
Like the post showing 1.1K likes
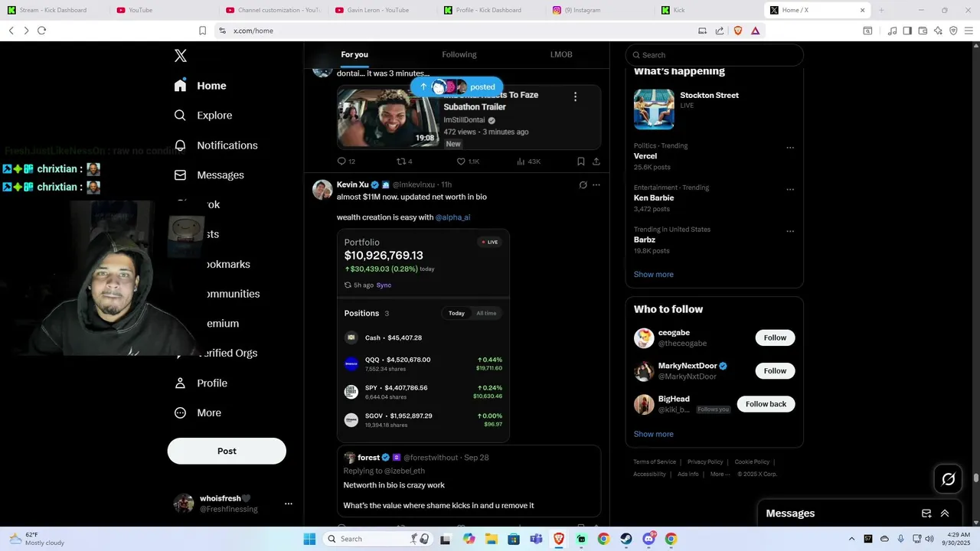pyautogui.click(x=468, y=161)
